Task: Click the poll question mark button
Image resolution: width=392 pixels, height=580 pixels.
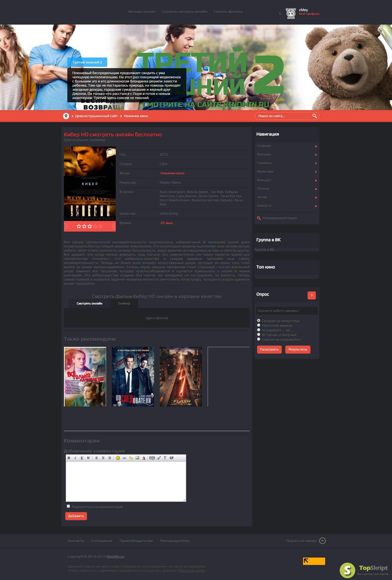Action: tap(312, 296)
